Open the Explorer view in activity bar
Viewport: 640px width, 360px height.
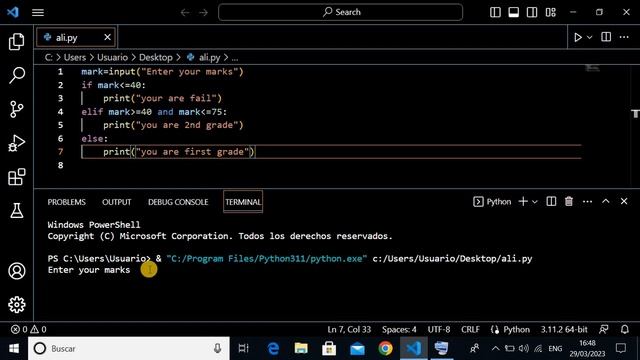pyautogui.click(x=16, y=42)
